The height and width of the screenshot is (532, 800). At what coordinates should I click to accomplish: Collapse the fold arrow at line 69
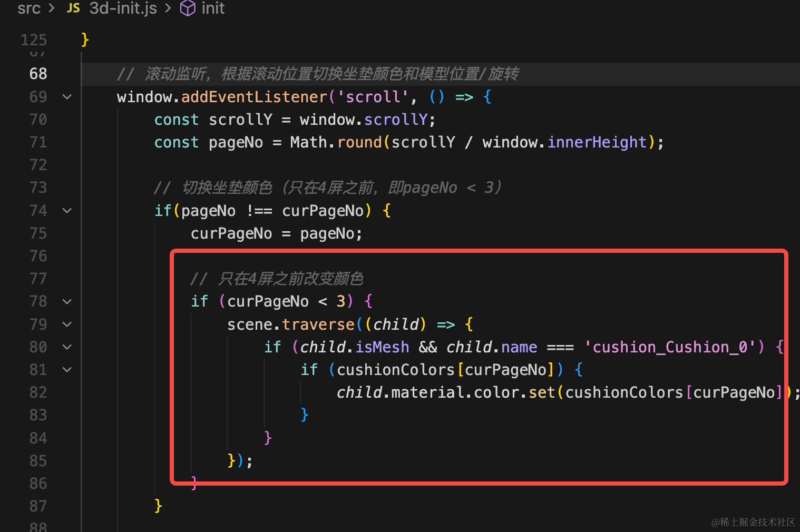(67, 97)
